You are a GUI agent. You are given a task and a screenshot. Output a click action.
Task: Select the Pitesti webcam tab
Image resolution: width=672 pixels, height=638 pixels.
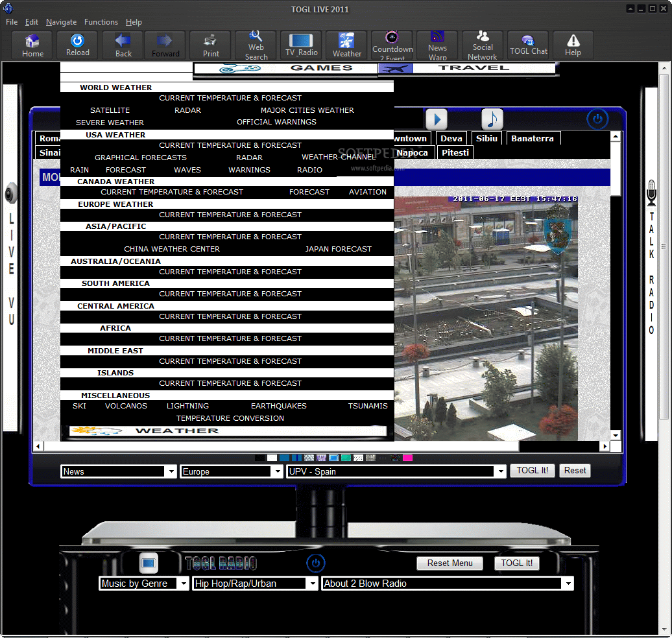[455, 152]
